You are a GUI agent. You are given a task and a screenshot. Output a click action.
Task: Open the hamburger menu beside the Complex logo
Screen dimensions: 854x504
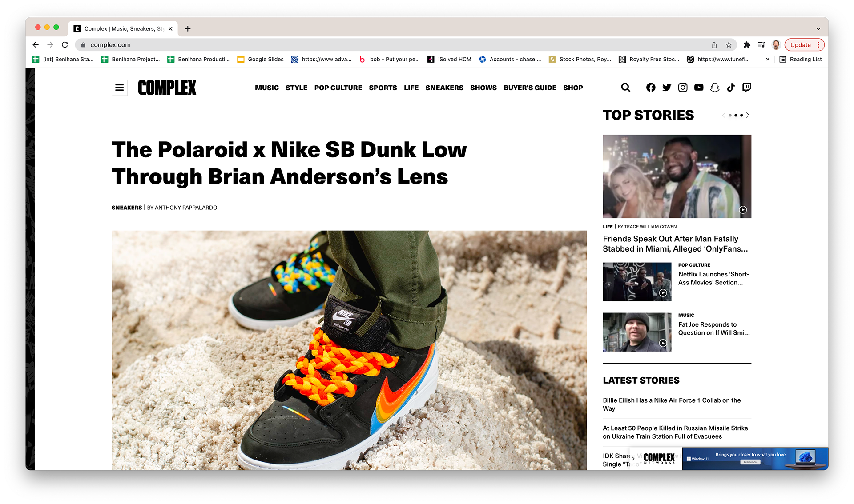tap(119, 88)
